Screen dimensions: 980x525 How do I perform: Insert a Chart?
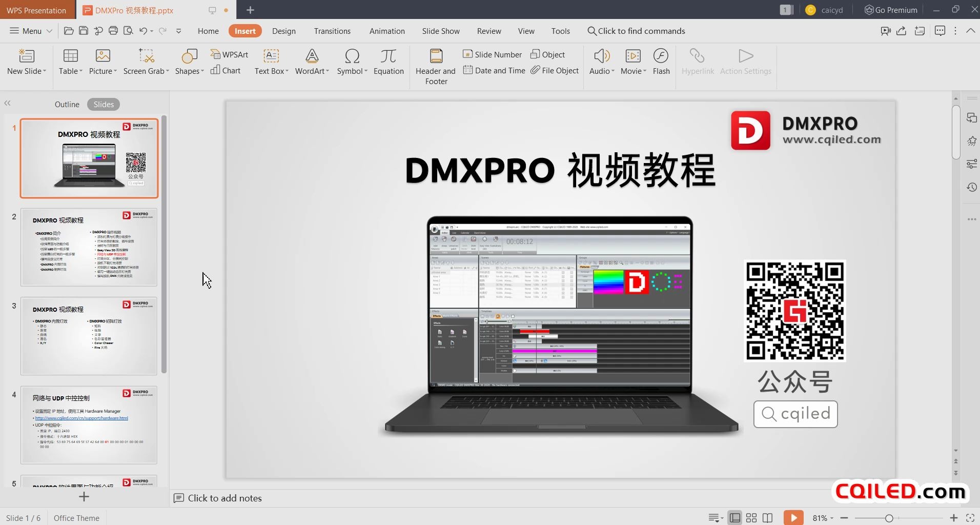(226, 70)
